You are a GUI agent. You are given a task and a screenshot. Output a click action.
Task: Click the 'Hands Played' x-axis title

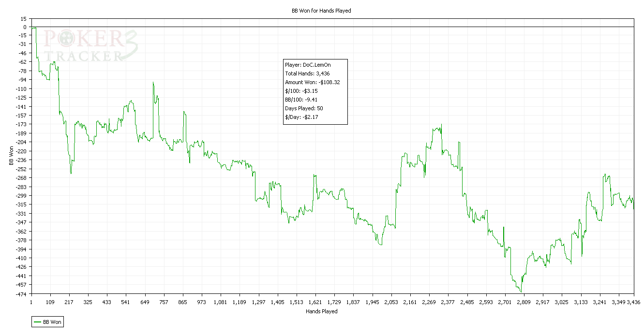coord(322,311)
